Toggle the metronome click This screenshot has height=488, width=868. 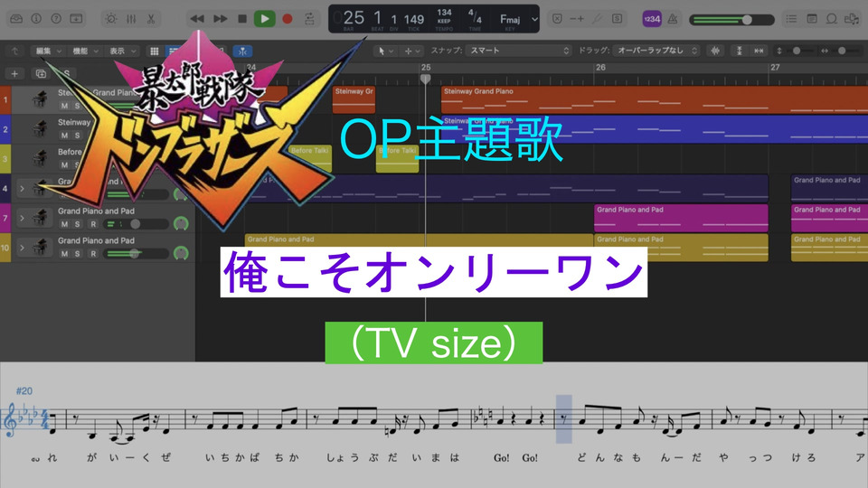pos(672,19)
